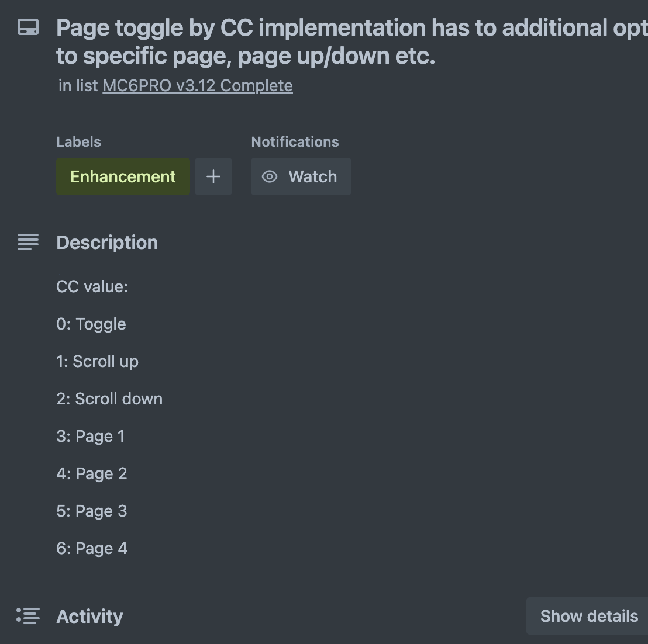Toggle Watch notifications for this card

click(301, 176)
